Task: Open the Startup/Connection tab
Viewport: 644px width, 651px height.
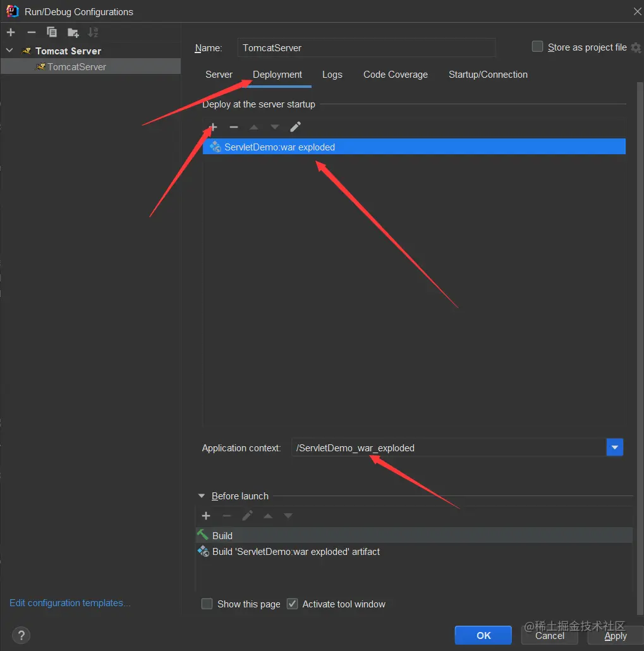Action: [488, 75]
